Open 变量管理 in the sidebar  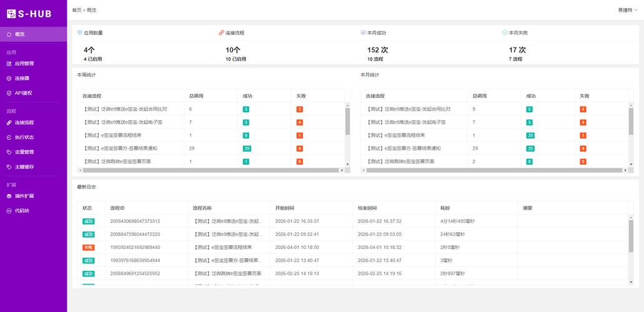[x=24, y=152]
